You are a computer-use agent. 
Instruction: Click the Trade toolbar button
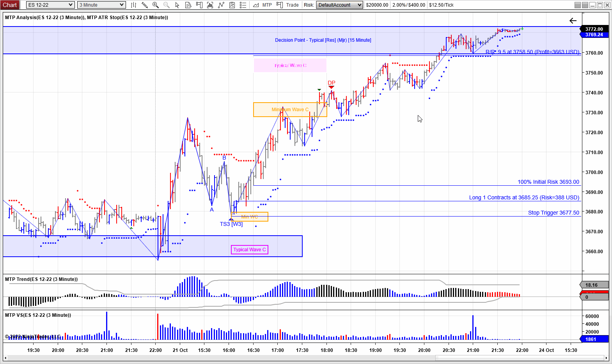292,5
